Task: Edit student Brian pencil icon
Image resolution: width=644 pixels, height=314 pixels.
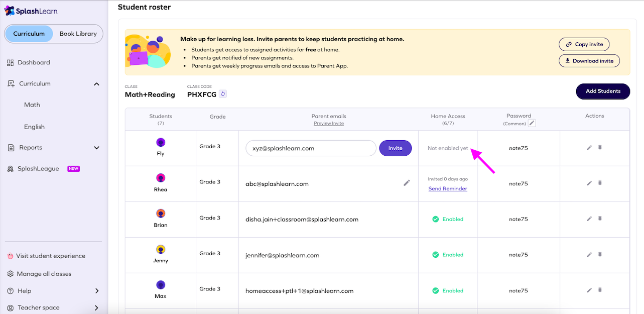Action: click(x=589, y=219)
